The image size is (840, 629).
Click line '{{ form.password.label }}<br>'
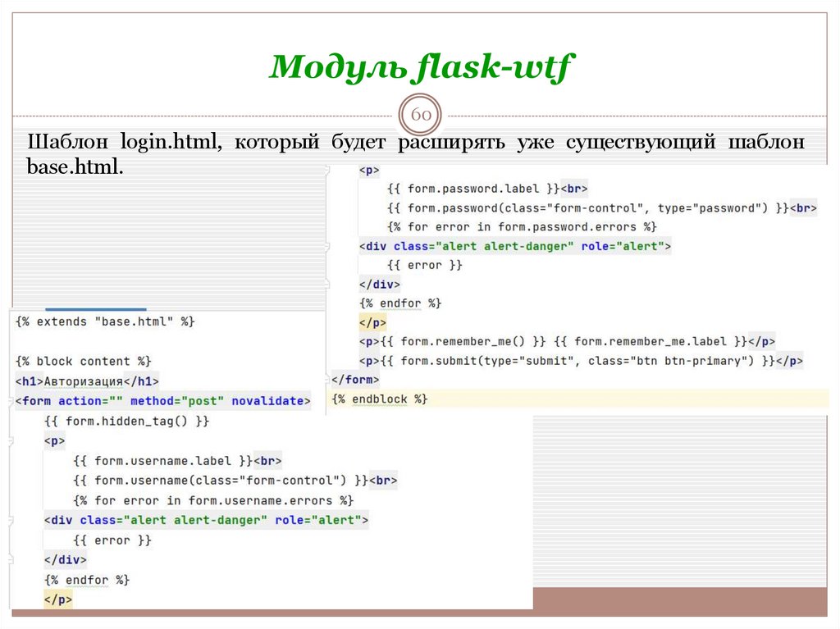coord(487,189)
